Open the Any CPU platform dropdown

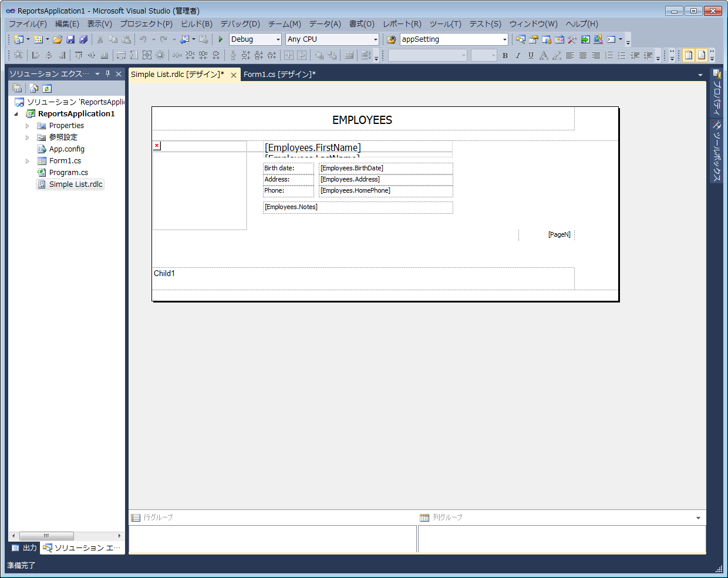tap(375, 39)
